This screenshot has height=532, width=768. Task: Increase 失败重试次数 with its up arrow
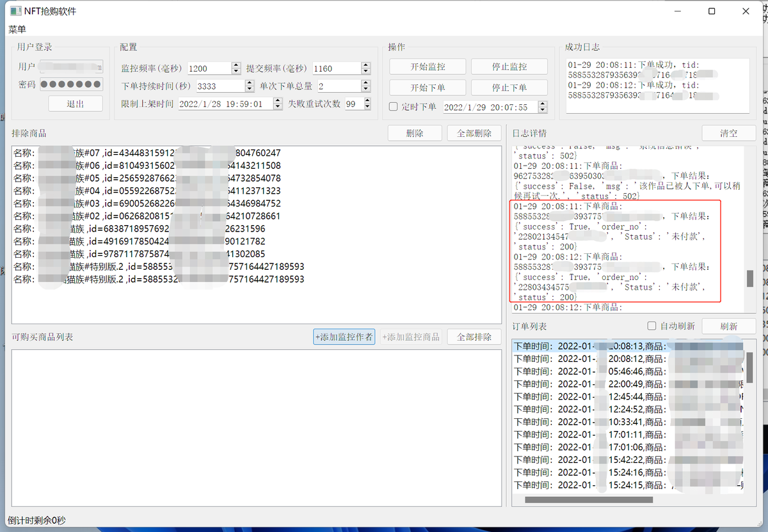click(367, 100)
